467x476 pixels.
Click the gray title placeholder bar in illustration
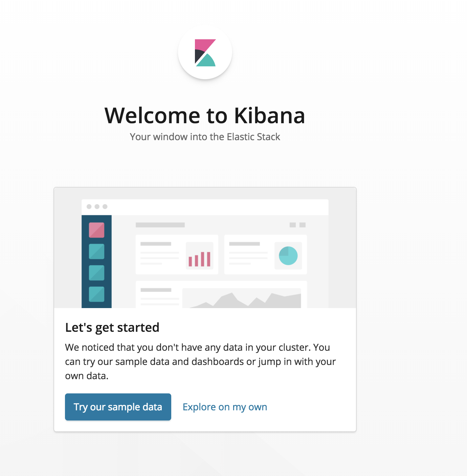click(x=160, y=225)
